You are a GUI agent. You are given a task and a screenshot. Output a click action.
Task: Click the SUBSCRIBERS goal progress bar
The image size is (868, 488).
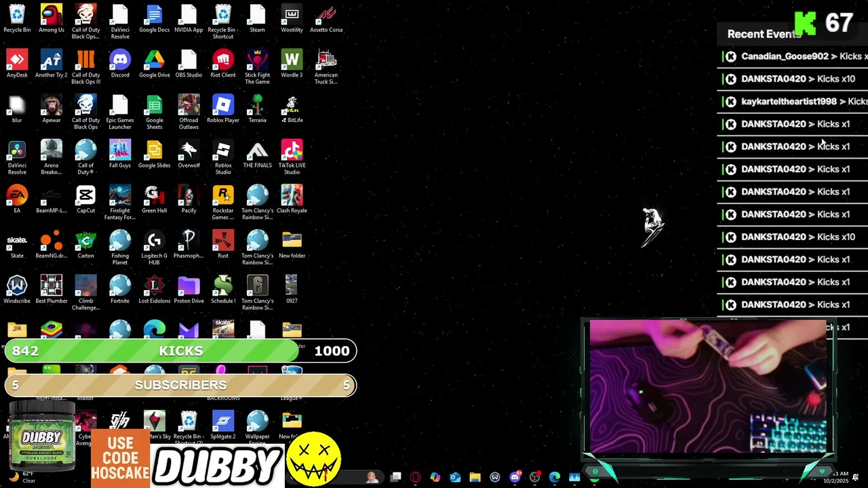click(180, 385)
